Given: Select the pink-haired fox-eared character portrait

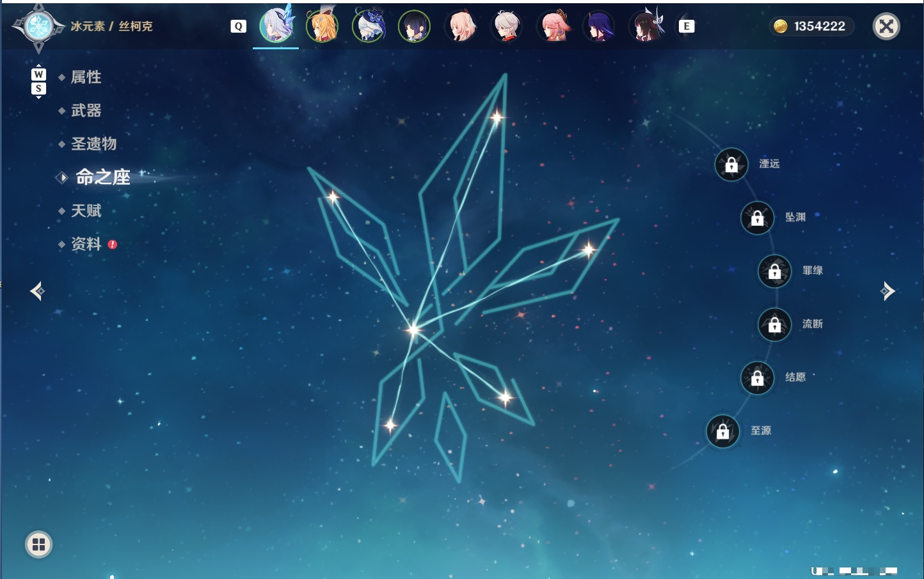Looking at the screenshot, I should pyautogui.click(x=554, y=26).
